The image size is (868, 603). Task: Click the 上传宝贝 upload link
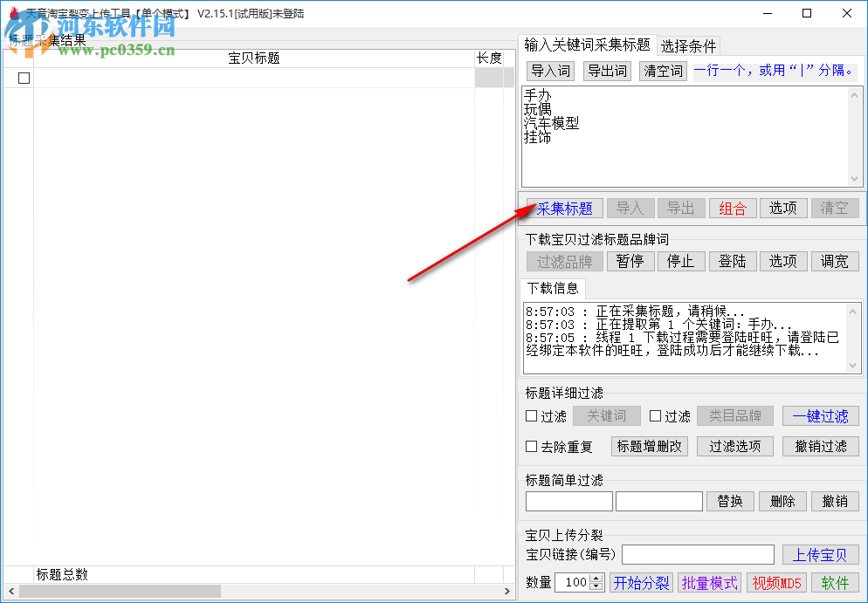click(x=821, y=554)
